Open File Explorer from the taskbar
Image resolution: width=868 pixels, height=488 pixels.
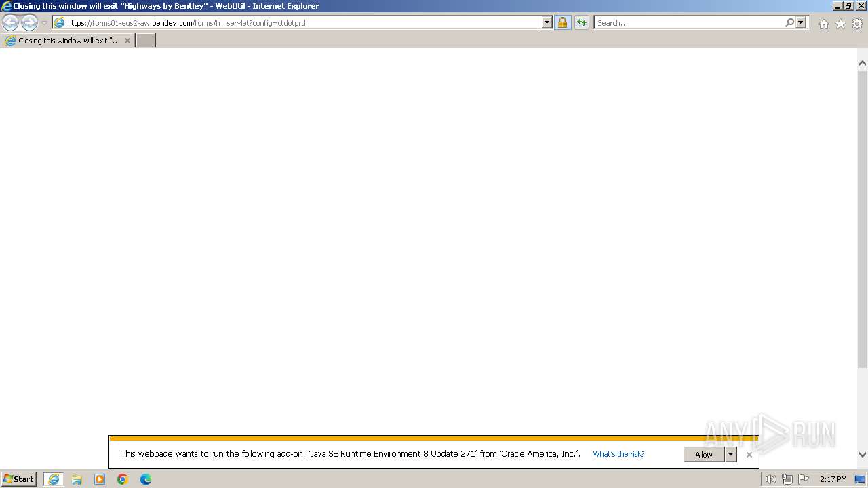point(77,479)
